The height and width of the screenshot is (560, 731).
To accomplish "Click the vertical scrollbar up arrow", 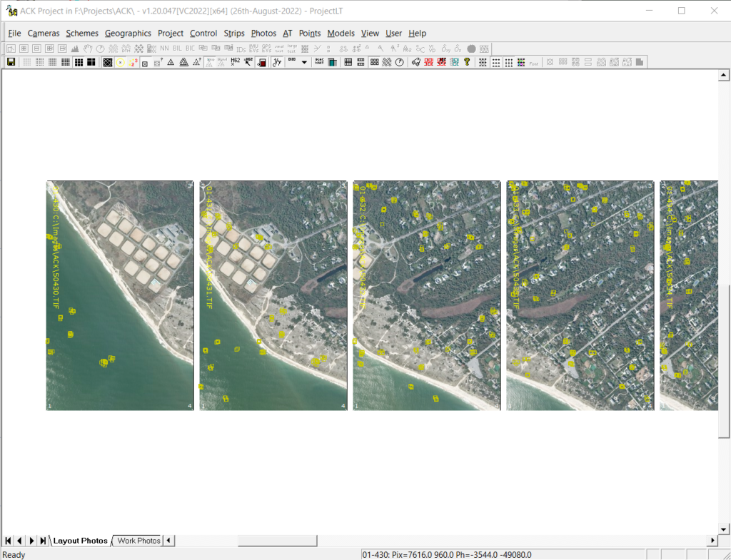I will (724, 74).
